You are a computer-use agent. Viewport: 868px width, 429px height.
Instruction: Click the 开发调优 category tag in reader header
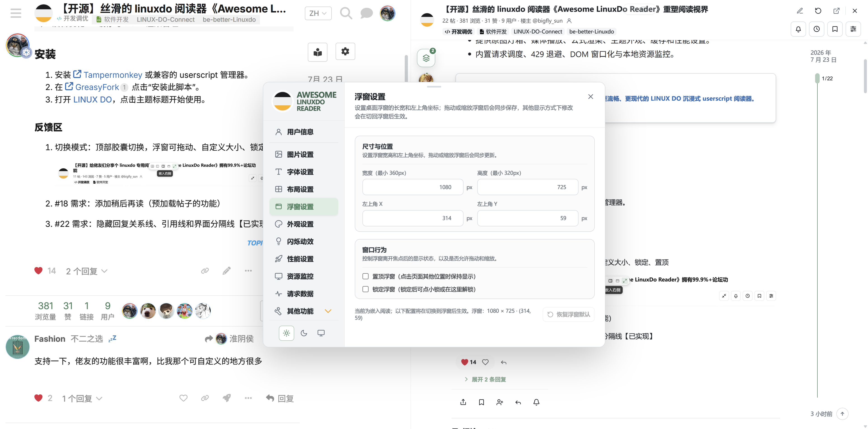pos(459,32)
